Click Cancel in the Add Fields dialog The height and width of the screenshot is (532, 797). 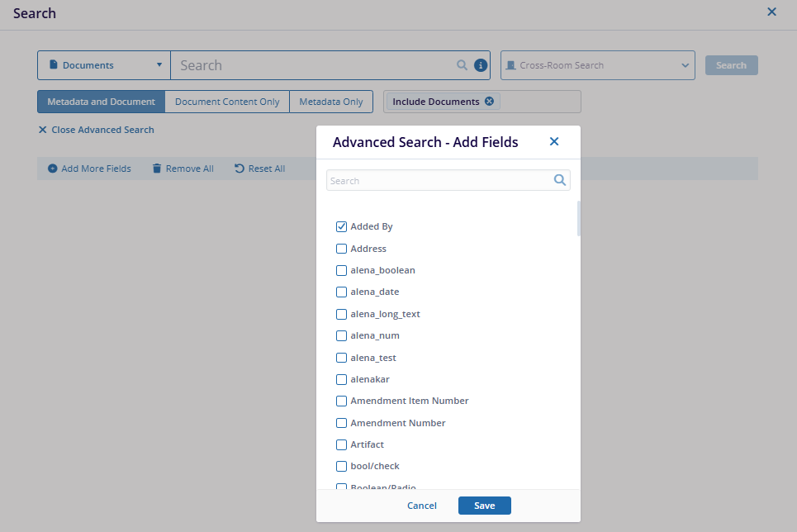422,506
